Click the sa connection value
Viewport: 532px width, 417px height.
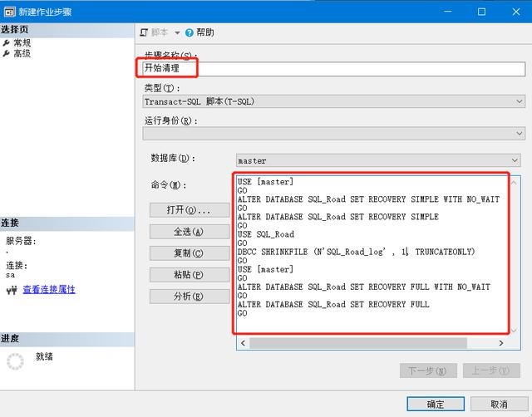pos(10,275)
